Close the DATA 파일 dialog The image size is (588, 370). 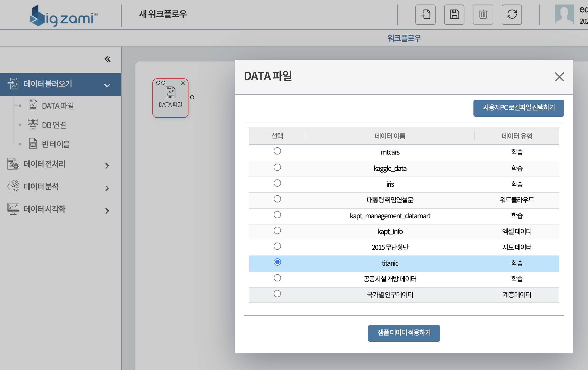pos(559,77)
